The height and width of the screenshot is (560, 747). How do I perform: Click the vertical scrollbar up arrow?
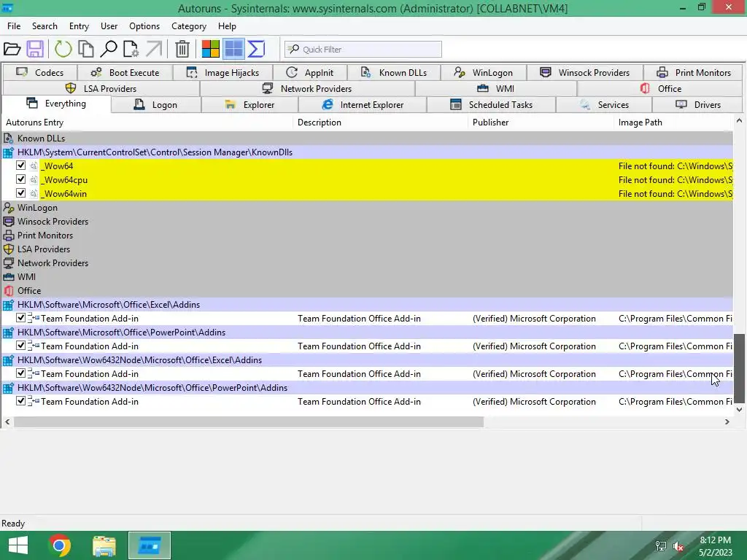(739, 121)
